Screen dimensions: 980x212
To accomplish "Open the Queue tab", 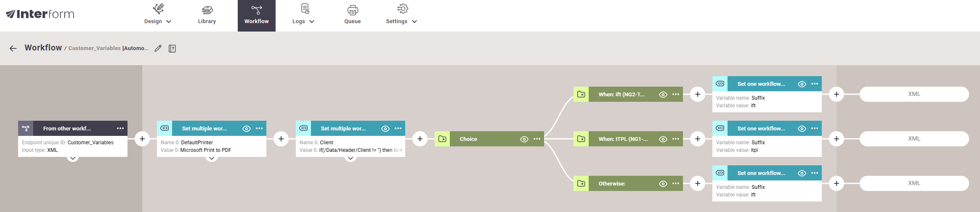I will (353, 15).
